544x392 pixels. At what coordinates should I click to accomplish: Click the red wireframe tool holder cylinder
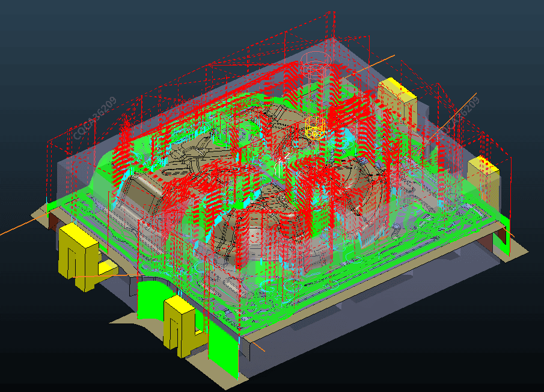[315, 65]
